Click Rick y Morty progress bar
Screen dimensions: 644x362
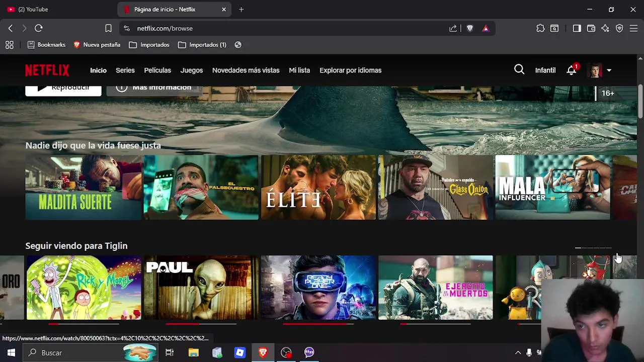click(84, 324)
